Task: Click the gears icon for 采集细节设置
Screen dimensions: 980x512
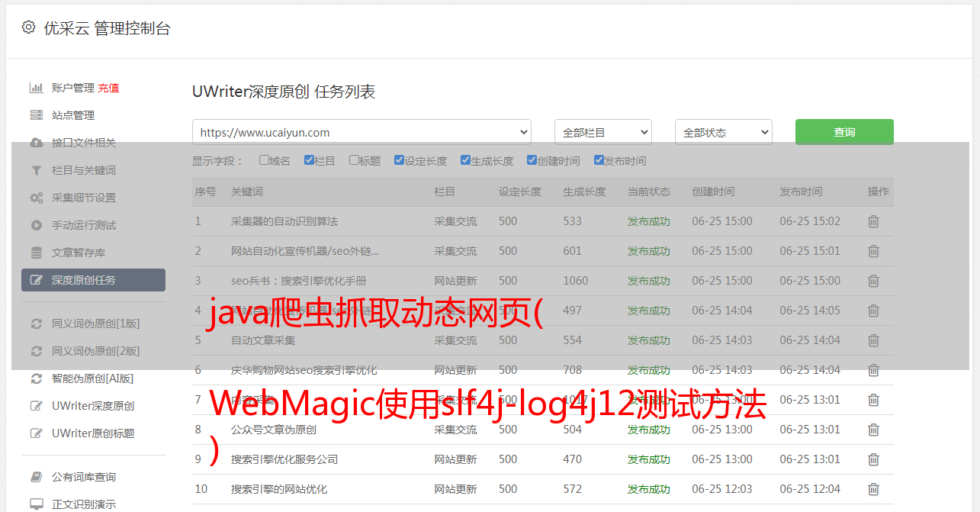Action: tap(36, 198)
